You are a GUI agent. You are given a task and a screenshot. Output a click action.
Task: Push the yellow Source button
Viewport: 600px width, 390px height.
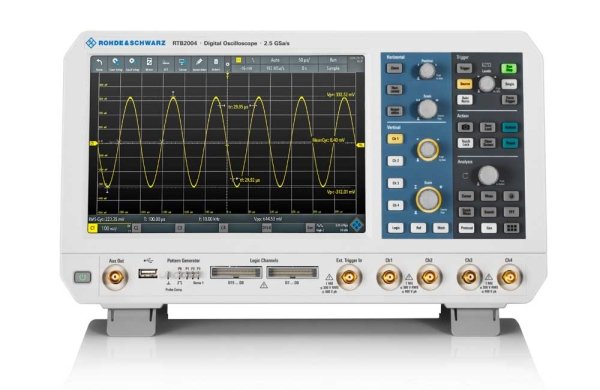point(465,84)
